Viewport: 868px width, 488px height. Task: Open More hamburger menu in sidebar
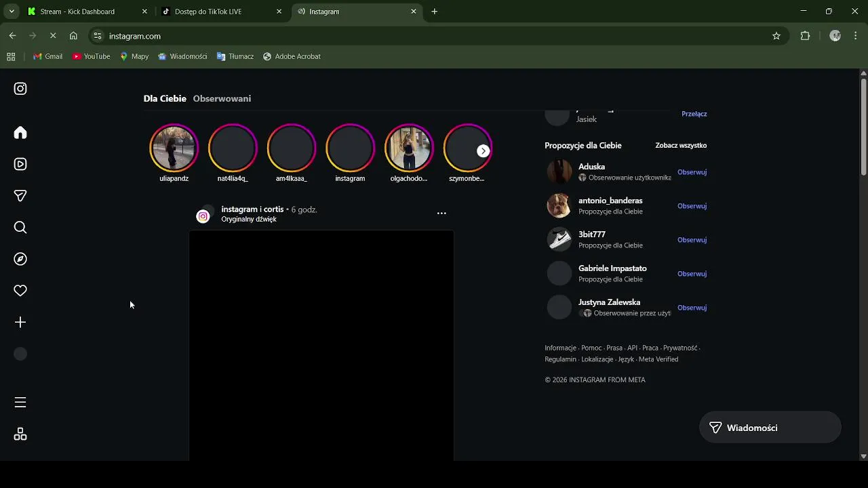pyautogui.click(x=20, y=403)
